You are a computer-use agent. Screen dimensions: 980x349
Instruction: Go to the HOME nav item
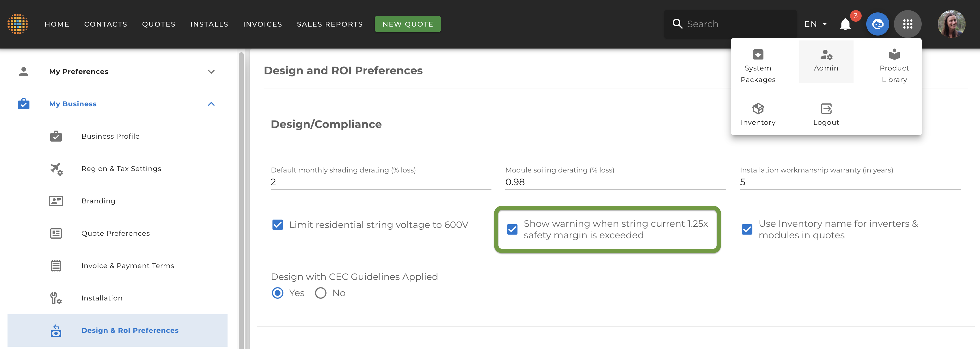tap(57, 24)
